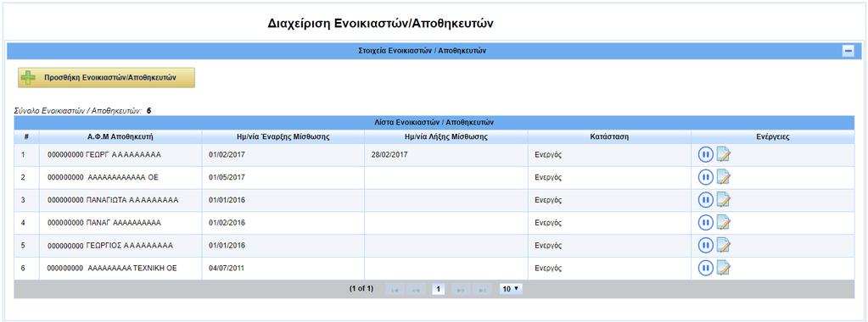Viewport: 868px width, 322px height.
Task: Edit the ΓΕΩΡΓΙΟΣ tenant in row 5
Action: (x=723, y=245)
